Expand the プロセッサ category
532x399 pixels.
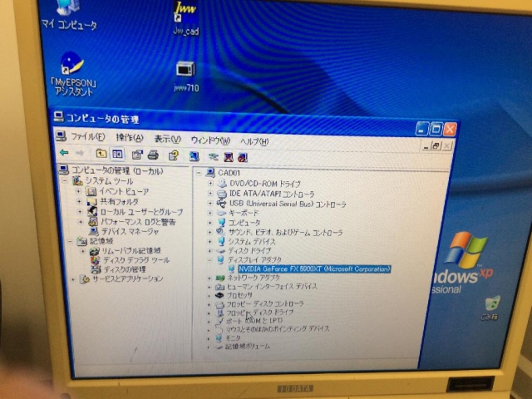(x=209, y=296)
